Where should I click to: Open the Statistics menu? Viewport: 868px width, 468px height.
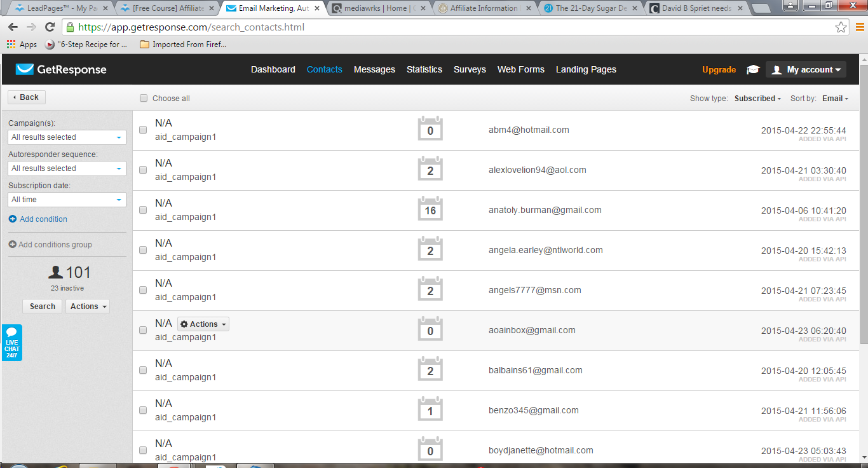tap(424, 70)
